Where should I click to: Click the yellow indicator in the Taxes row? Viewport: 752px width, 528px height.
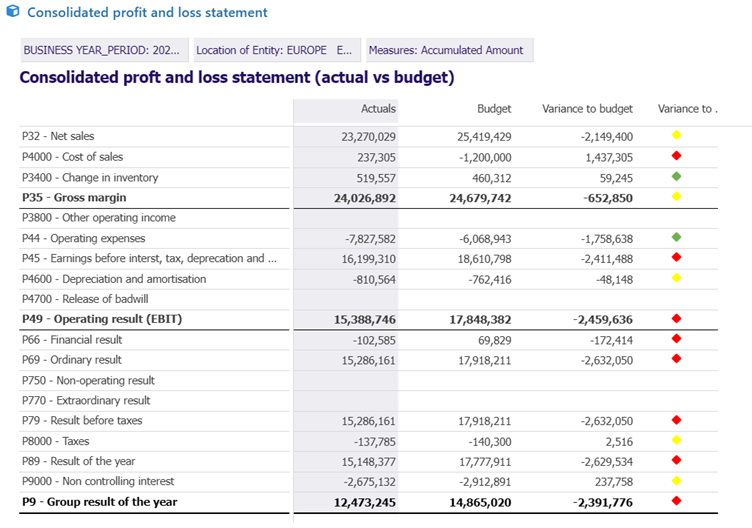[676, 440]
